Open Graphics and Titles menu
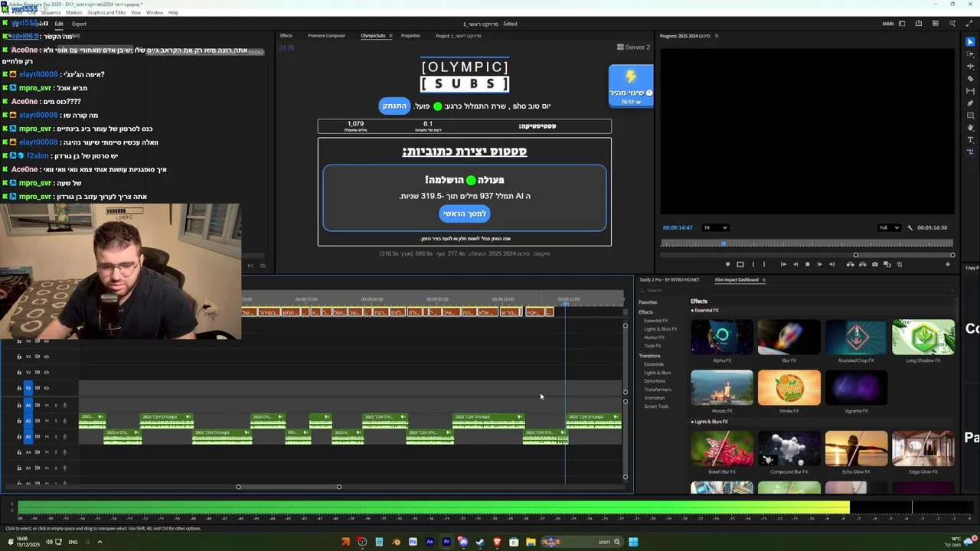The width and height of the screenshot is (980, 551). pyautogui.click(x=107, y=12)
